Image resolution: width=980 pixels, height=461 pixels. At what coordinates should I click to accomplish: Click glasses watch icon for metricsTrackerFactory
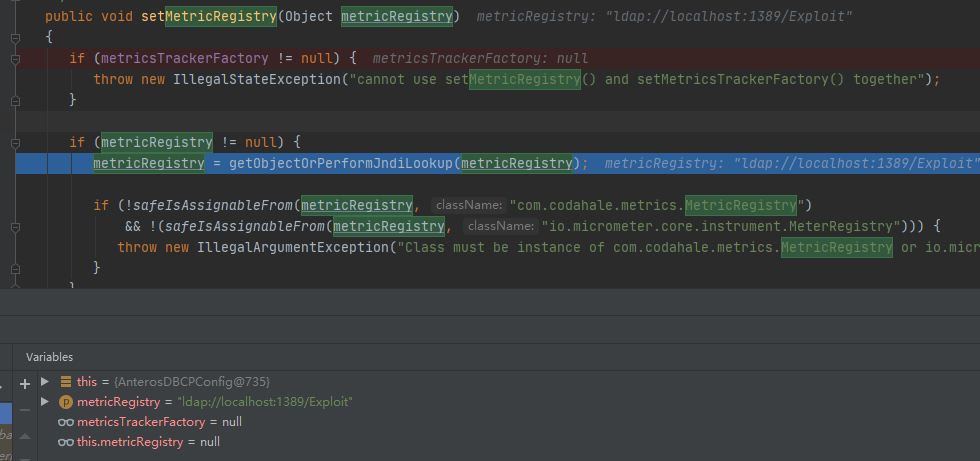(x=66, y=422)
